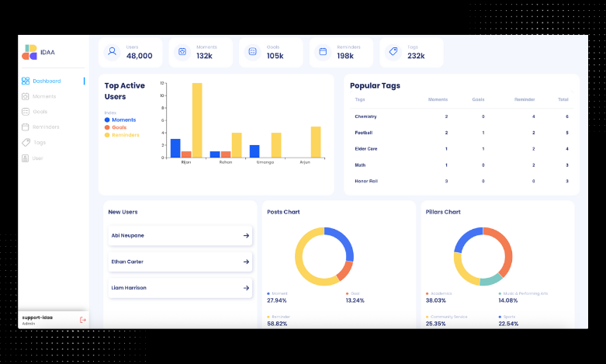Click the Reminders calendar icon in stats
Screen dimensions: 606x364
pos(323,52)
